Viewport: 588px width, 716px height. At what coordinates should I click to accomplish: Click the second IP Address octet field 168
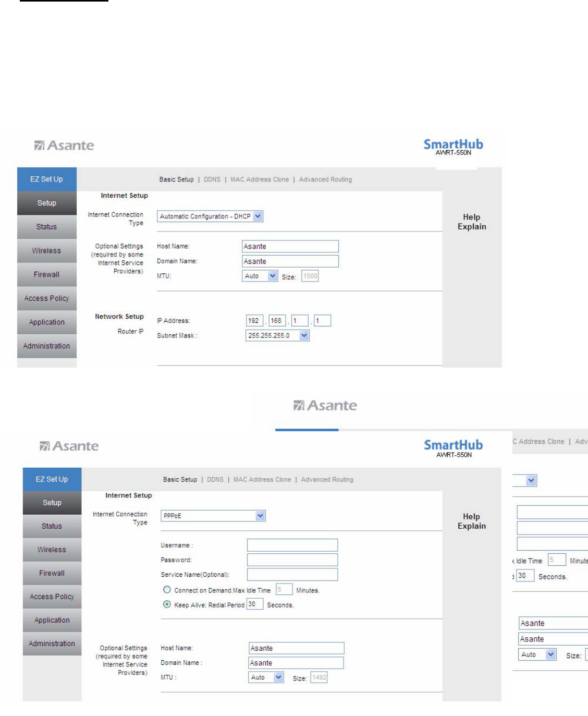(277, 320)
